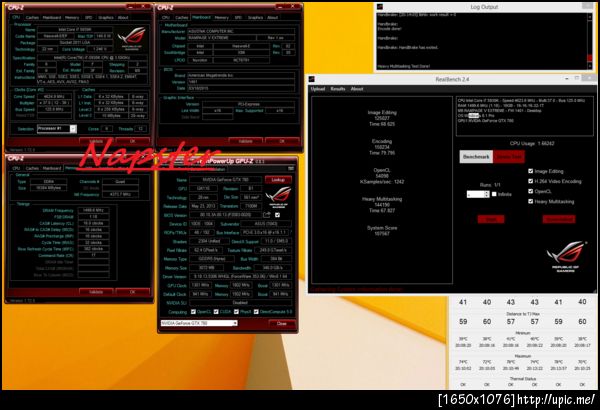Click the RAMPAGE V EXTREME model field in CPU-Z

[221, 38]
